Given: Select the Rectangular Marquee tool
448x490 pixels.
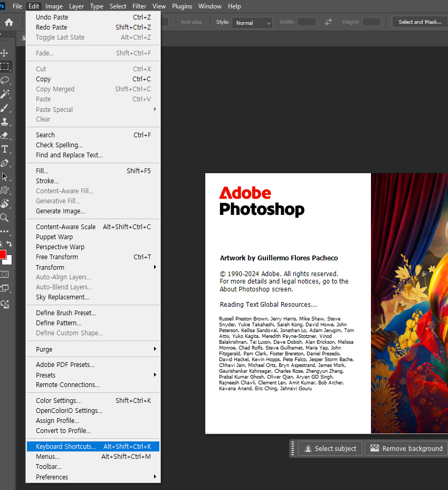Looking at the screenshot, I should pos(4,66).
